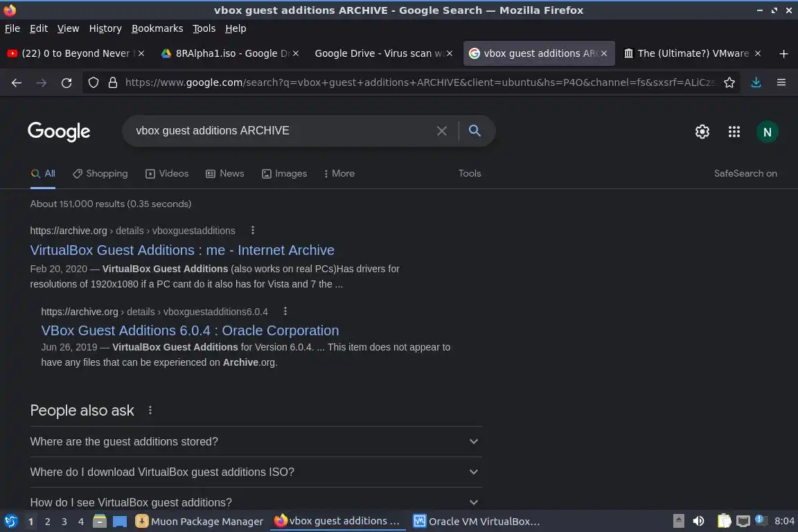Select the Shopping search filter
The width and height of the screenshot is (798, 532).
coord(100,174)
